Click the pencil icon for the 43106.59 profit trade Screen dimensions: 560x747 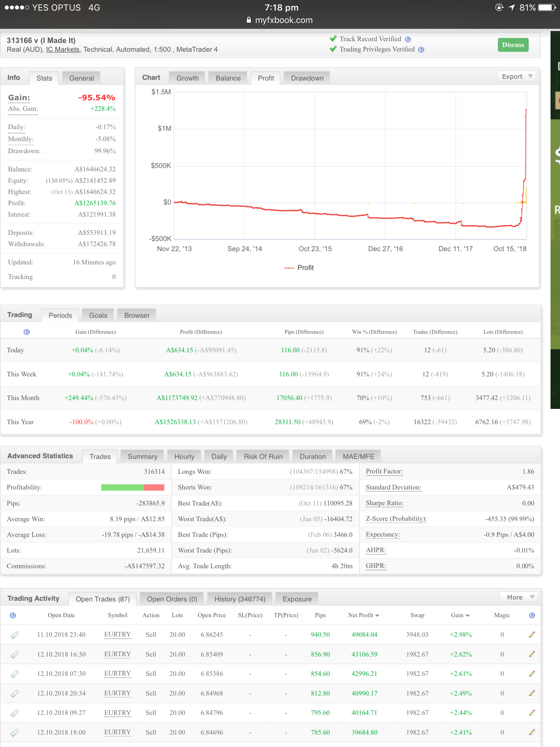pos(532,654)
